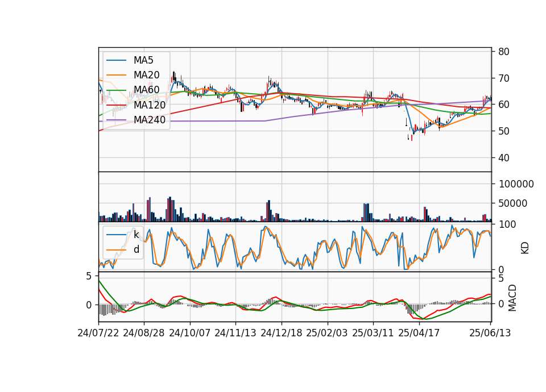Click the KD axis value 100
The height and width of the screenshot is (392, 546).
[507, 224]
